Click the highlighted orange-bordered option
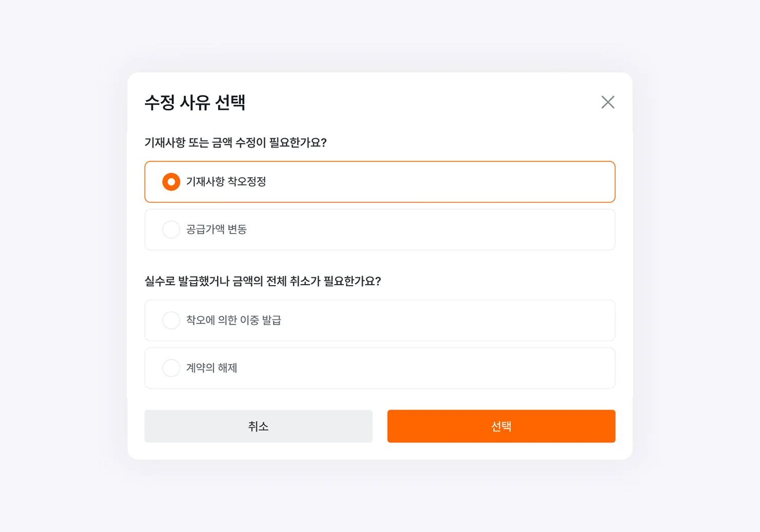This screenshot has width=760, height=532. coord(379,181)
